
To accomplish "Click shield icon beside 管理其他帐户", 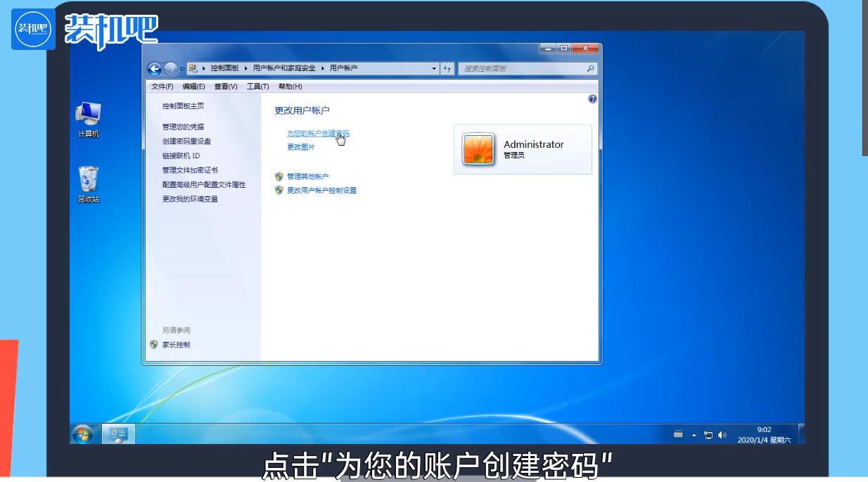I will click(x=279, y=176).
